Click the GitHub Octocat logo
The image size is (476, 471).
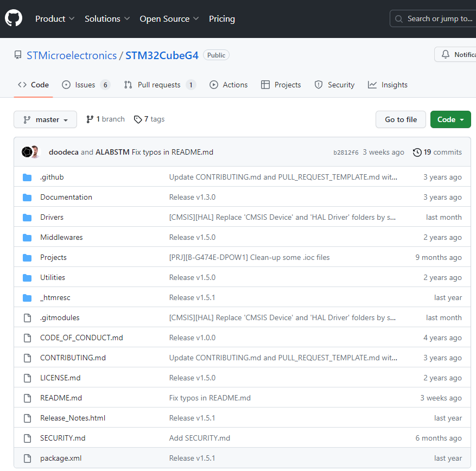coord(14,18)
